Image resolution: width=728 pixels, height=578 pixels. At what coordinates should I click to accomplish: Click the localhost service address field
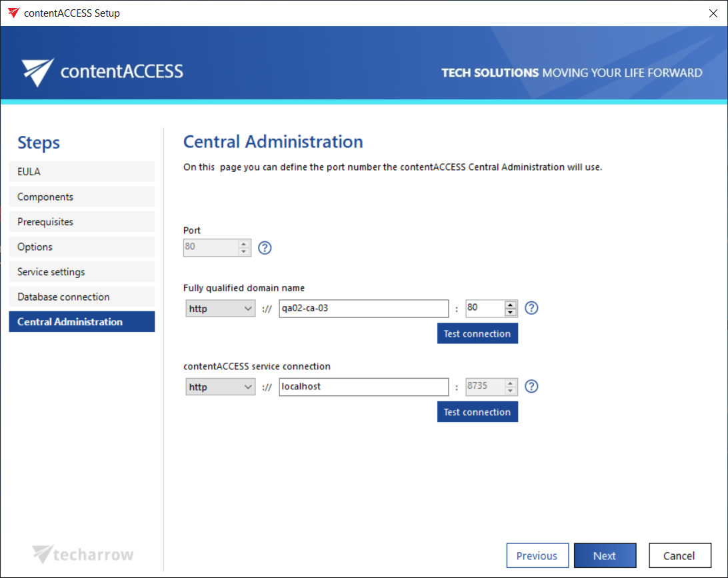click(x=363, y=387)
